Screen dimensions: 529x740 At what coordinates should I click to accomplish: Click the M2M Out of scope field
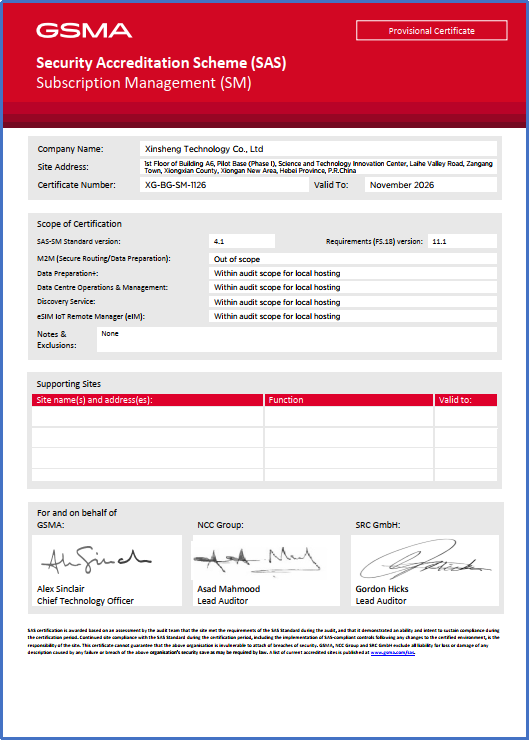(x=353, y=259)
